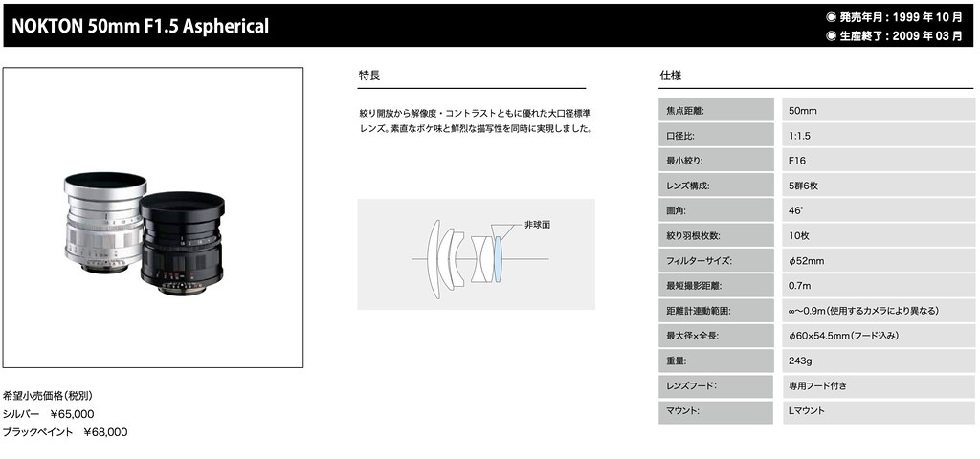
Task: Click the 非球面 label in the diagram
Action: click(x=538, y=224)
